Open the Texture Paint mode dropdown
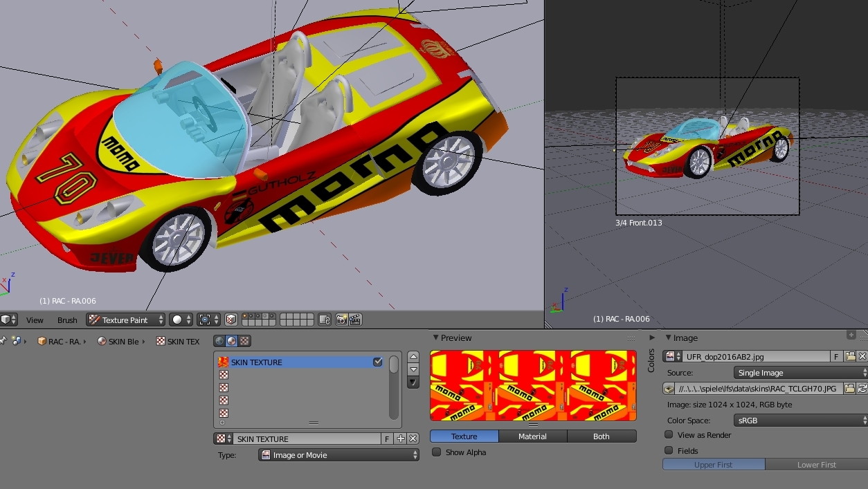868x489 pixels. [x=126, y=320]
